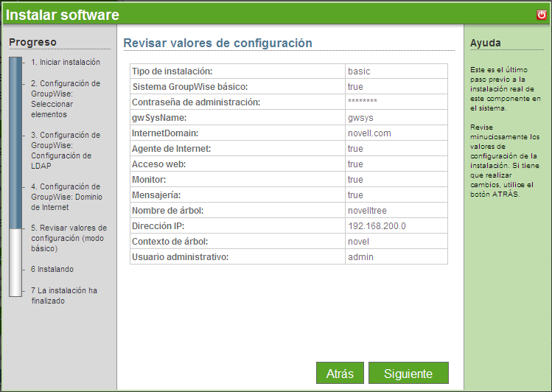Click the value novell.com
The image size is (552, 392).
pyautogui.click(x=369, y=133)
